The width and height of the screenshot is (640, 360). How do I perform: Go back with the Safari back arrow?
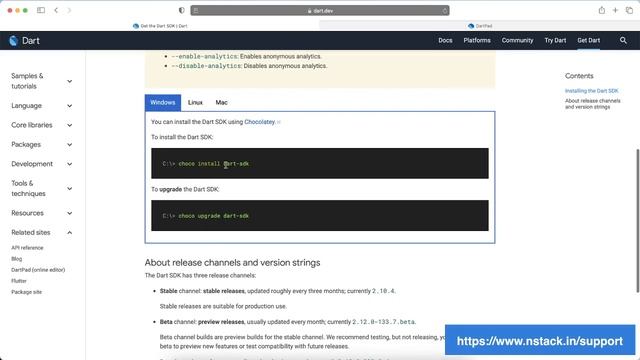56,10
